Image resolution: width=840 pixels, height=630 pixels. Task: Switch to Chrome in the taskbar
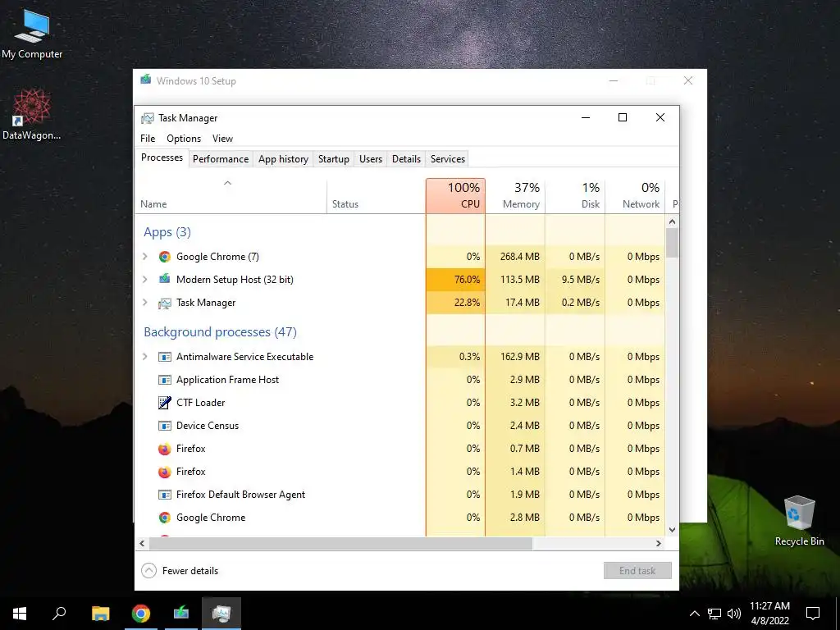pyautogui.click(x=140, y=614)
